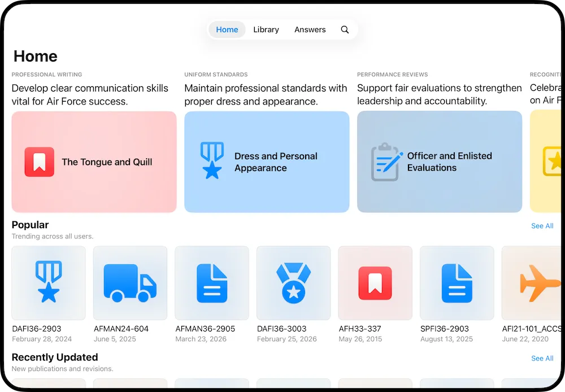Open the SPFI36-2903 document icon tile
Image resolution: width=565 pixels, height=392 pixels.
(457, 283)
